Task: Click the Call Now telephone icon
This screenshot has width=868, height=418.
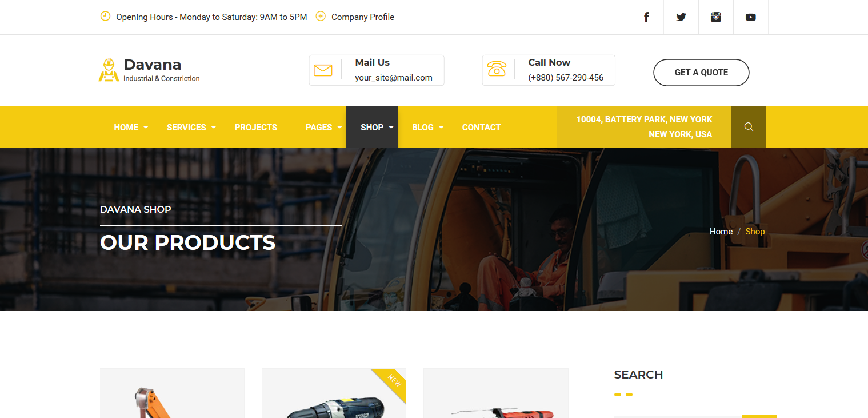Action: pyautogui.click(x=497, y=69)
